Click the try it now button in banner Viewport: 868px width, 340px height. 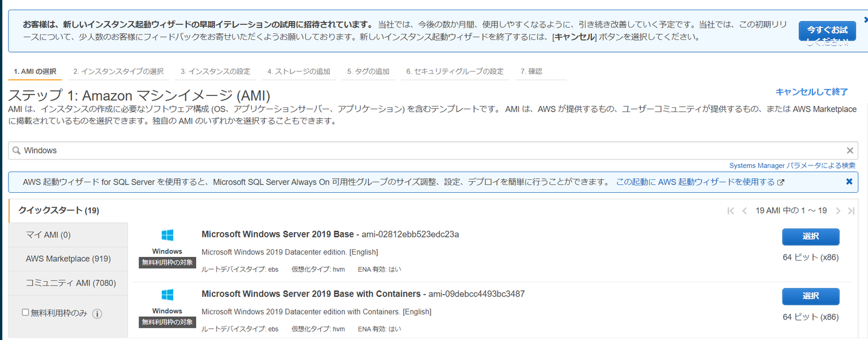[x=826, y=31]
